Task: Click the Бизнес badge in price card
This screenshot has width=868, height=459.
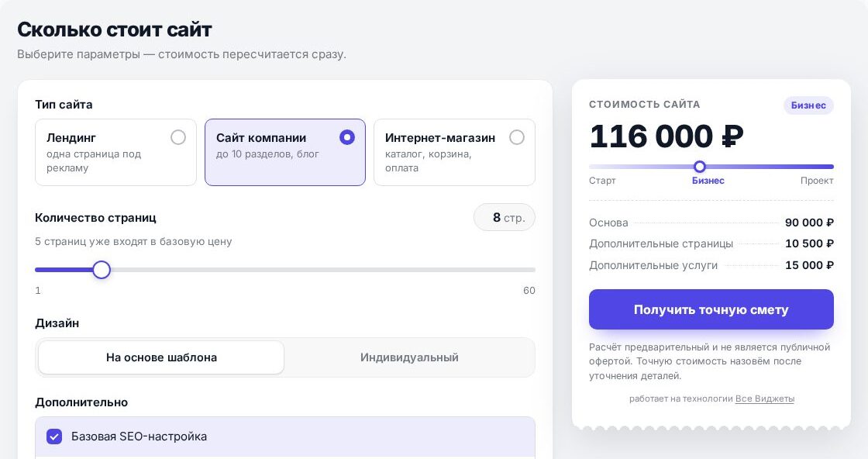Action: (808, 105)
